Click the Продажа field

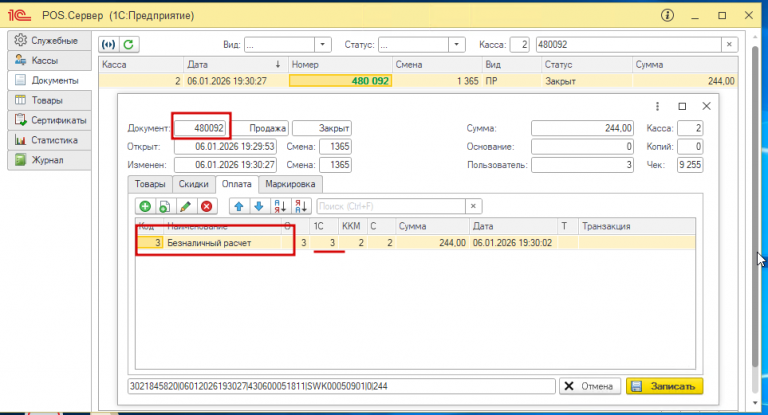pyautogui.click(x=260, y=128)
